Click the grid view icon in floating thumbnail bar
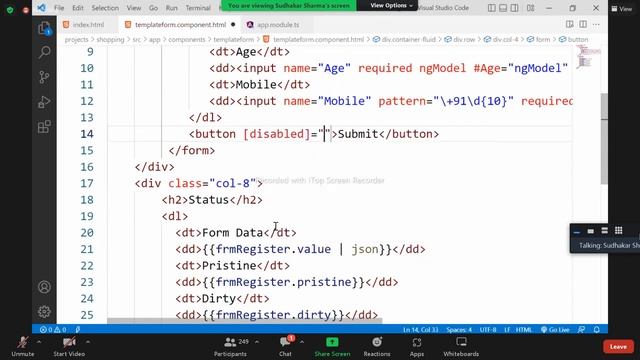Viewport: 640px width, 360px height. (618, 231)
